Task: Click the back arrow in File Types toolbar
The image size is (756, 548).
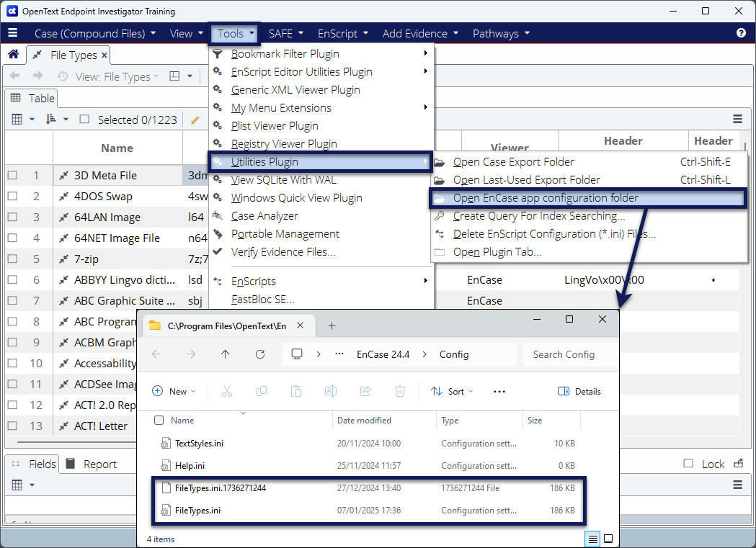Action: 15,76
